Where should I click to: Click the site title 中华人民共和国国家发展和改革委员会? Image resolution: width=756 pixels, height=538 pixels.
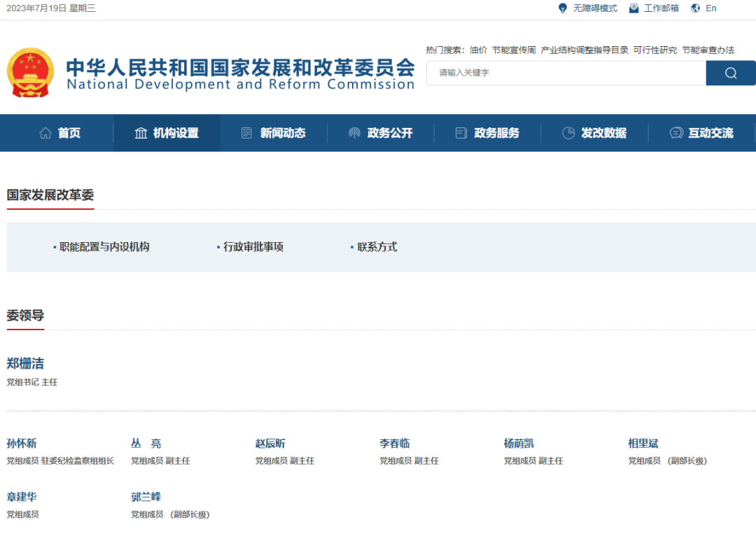pyautogui.click(x=241, y=67)
